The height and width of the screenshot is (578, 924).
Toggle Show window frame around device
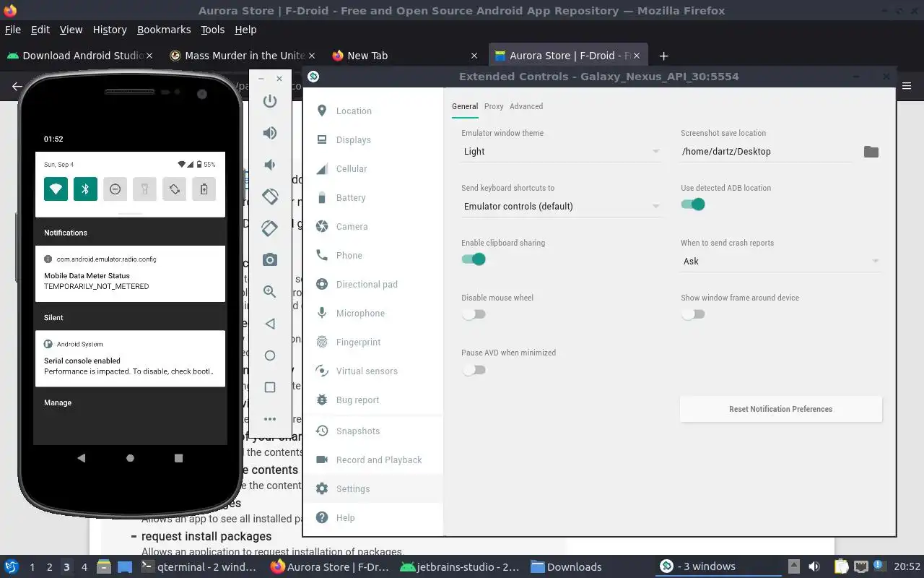pyautogui.click(x=693, y=314)
